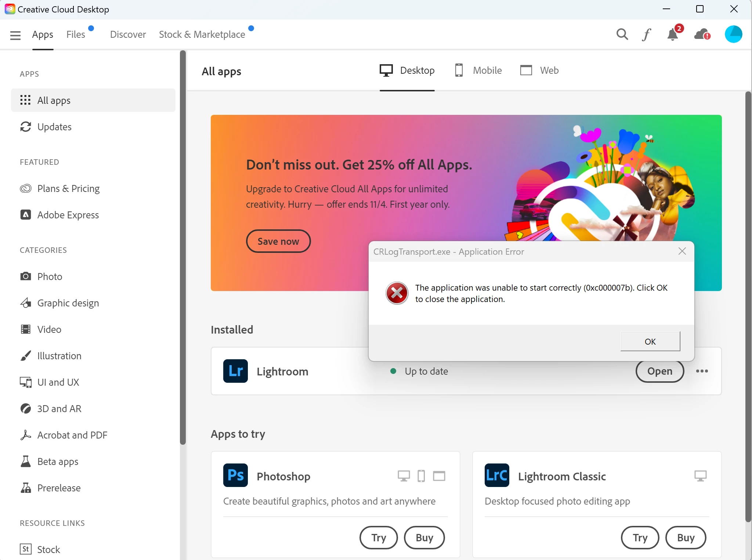Select Updates in the sidebar
Viewport: 752px width, 560px height.
pos(54,127)
